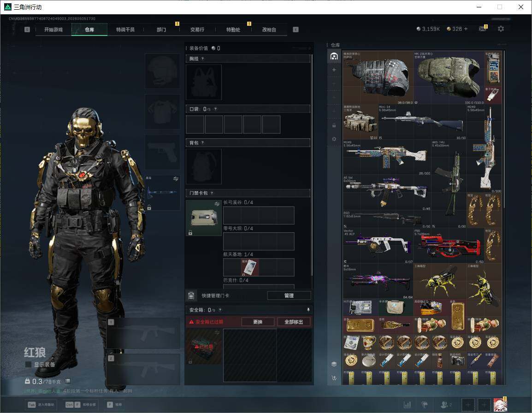Open the mail envelope icon
Screen dimensions: 532x413
pos(483,29)
